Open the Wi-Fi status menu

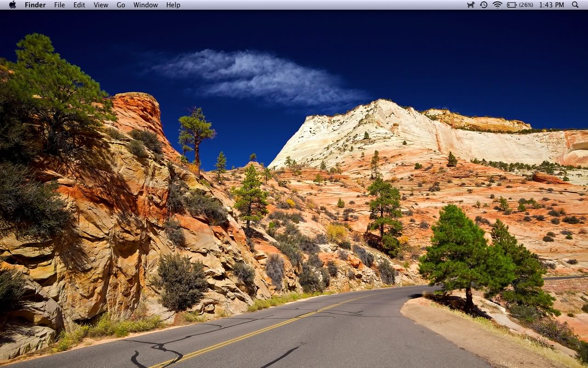(498, 5)
